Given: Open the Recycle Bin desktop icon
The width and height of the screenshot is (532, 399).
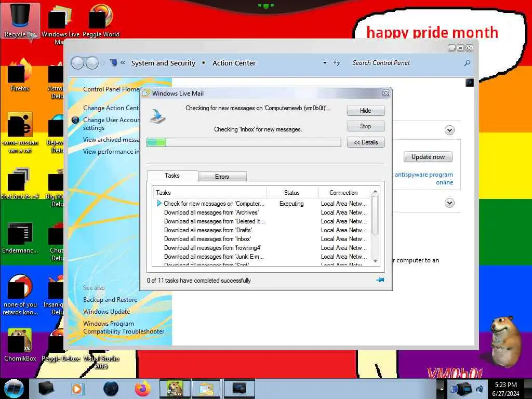Looking at the screenshot, I should point(20,20).
